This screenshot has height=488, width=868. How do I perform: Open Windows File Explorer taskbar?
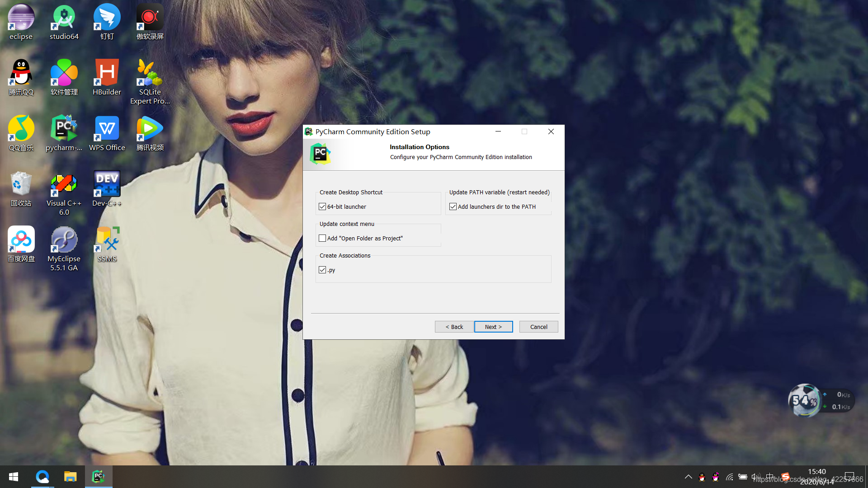click(x=71, y=476)
